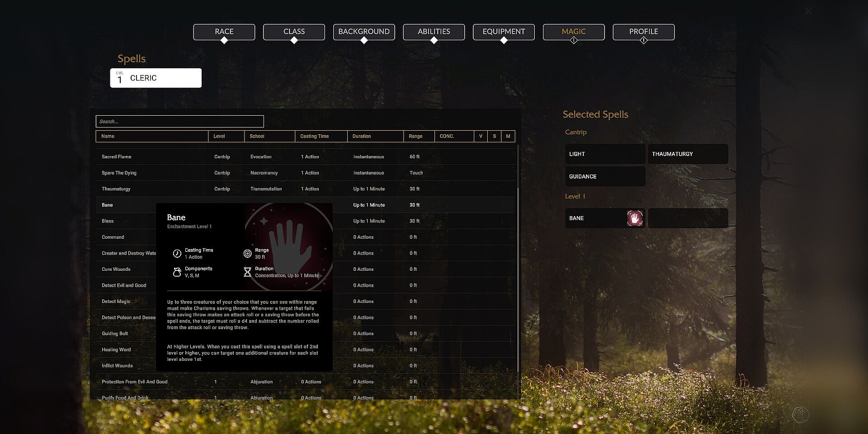Click the Touch range value
Screen dimensions: 868x434
[x=416, y=173]
